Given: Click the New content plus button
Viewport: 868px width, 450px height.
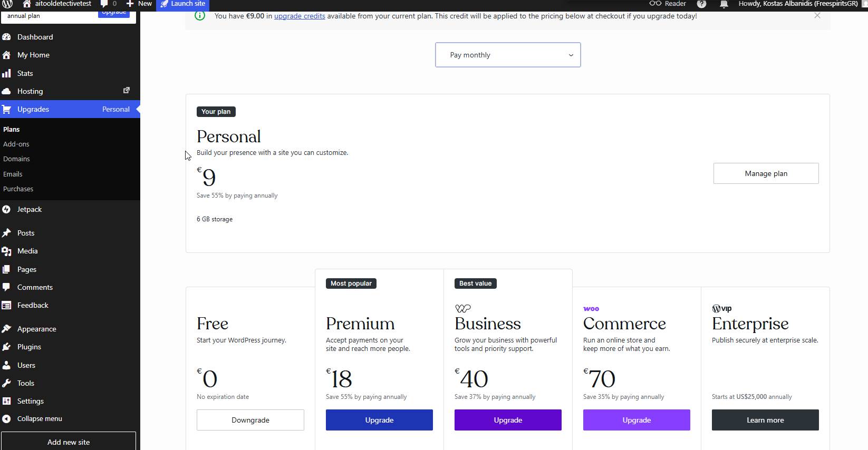Looking at the screenshot, I should [139, 4].
